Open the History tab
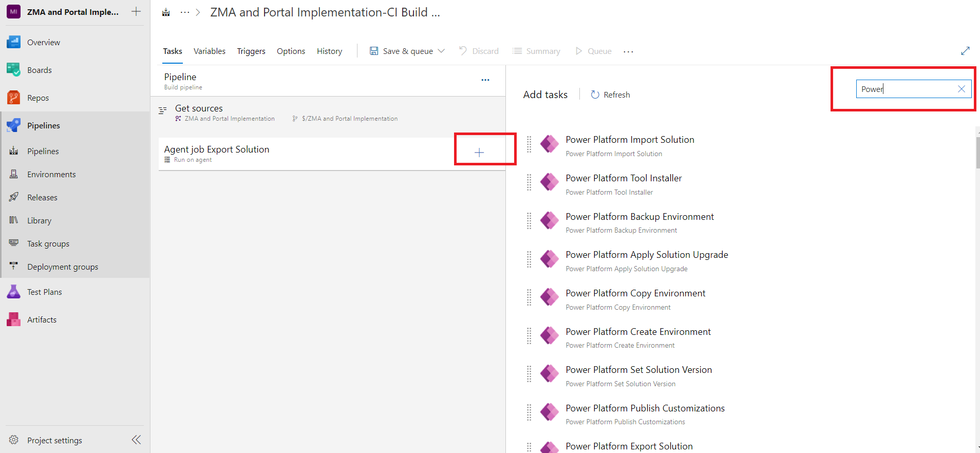The height and width of the screenshot is (453, 980). tap(329, 51)
